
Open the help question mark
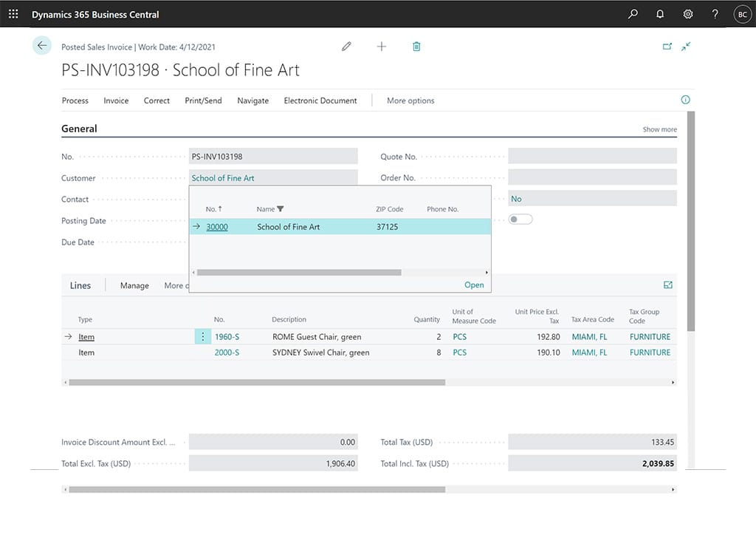[715, 14]
